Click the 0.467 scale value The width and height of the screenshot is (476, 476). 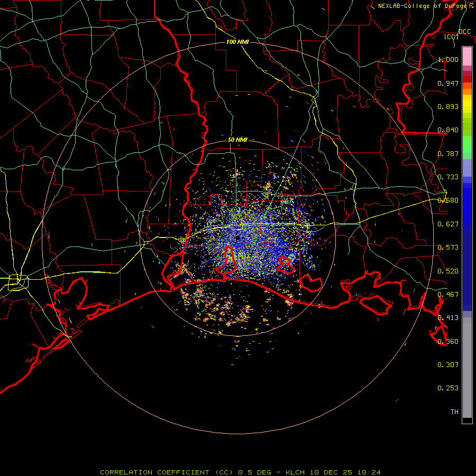click(448, 295)
